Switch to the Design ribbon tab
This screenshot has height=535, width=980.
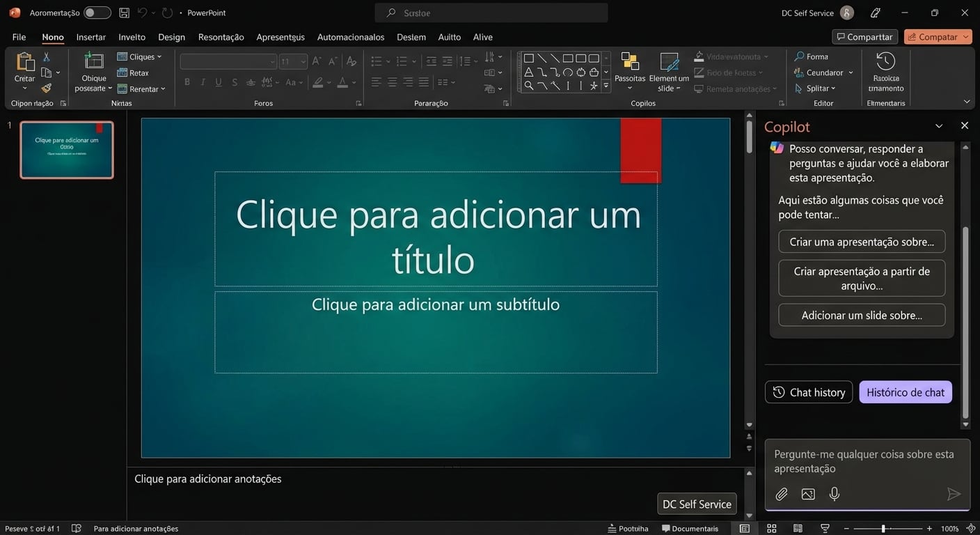click(x=171, y=37)
